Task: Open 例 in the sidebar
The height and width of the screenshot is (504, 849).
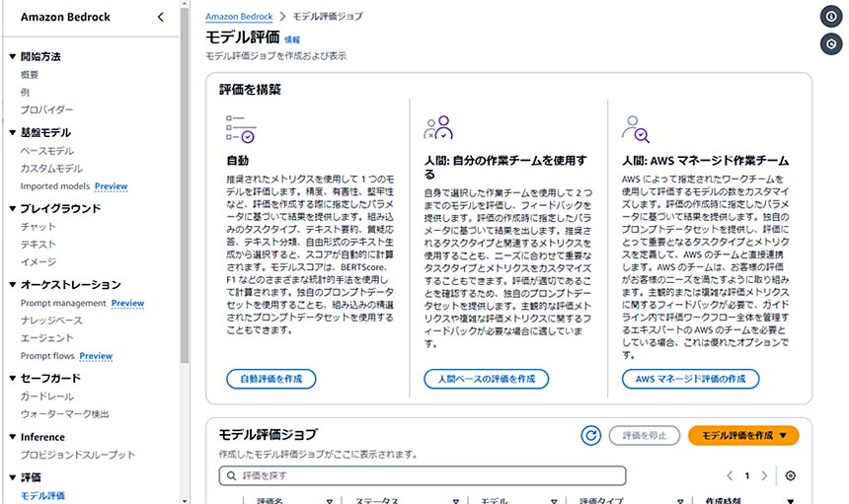Action: pyautogui.click(x=25, y=92)
